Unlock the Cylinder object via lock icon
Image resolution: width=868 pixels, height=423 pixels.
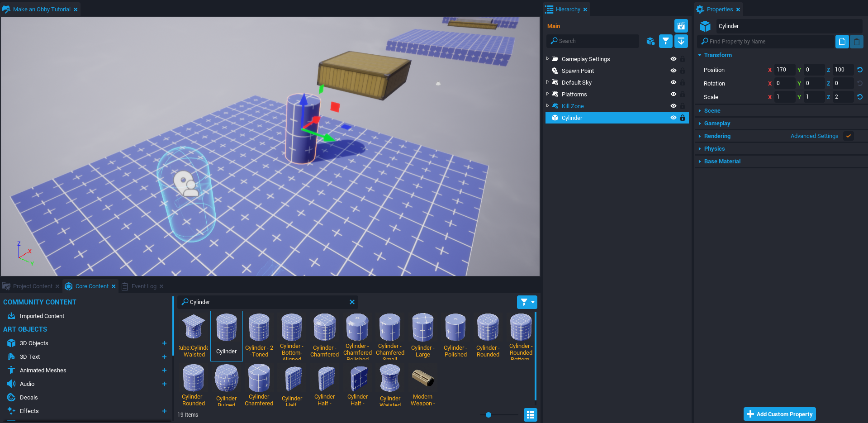tap(683, 118)
